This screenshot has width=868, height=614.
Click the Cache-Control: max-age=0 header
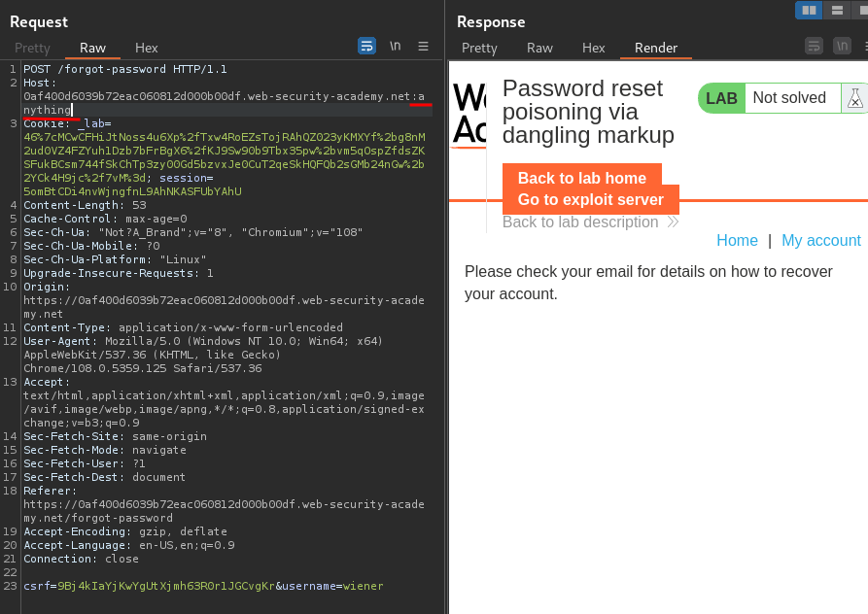[x=105, y=219]
